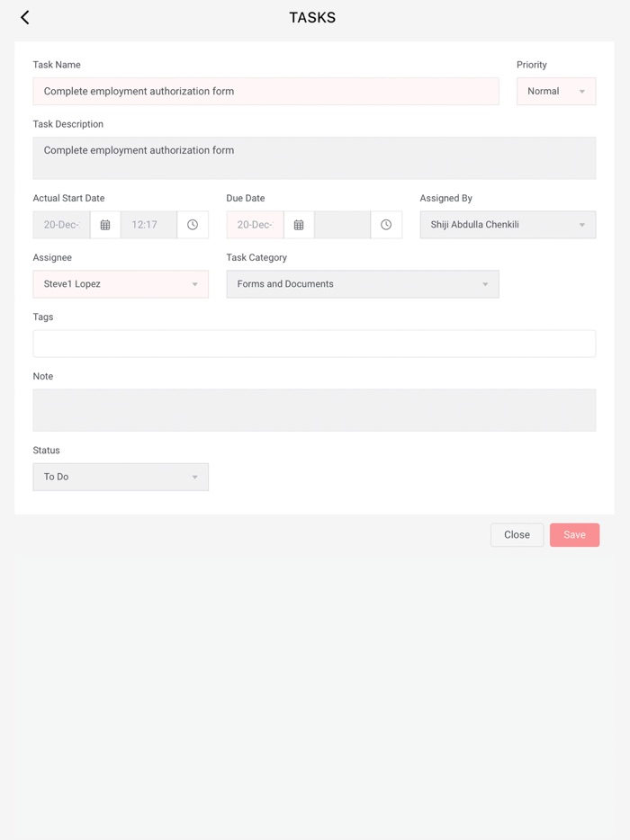
Task: Click the Actual Start Date date field
Action: [x=61, y=225]
